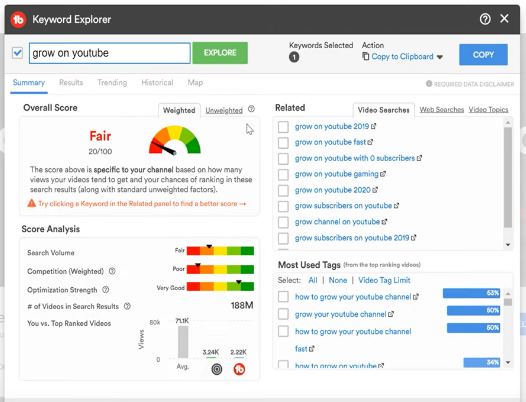Check the box for how to grow your youtube channel fast
This screenshot has width=526, height=402.
[x=283, y=331]
